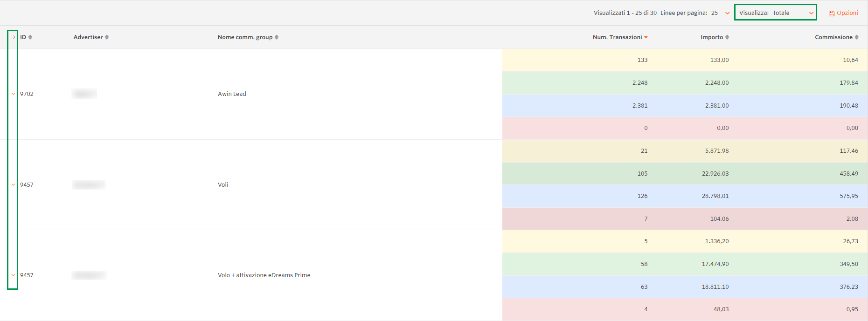Click the Awin Lead group name

click(232, 94)
